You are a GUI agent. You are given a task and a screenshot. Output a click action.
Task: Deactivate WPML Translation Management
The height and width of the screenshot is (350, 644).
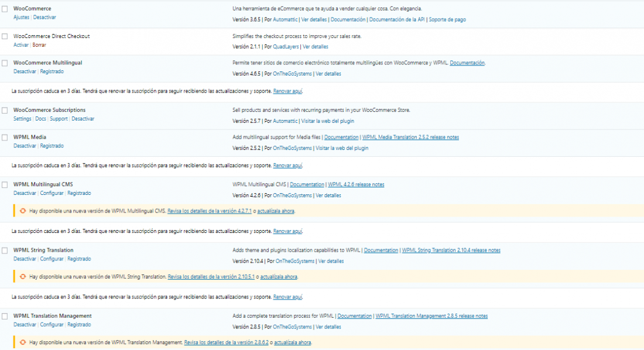coord(25,324)
